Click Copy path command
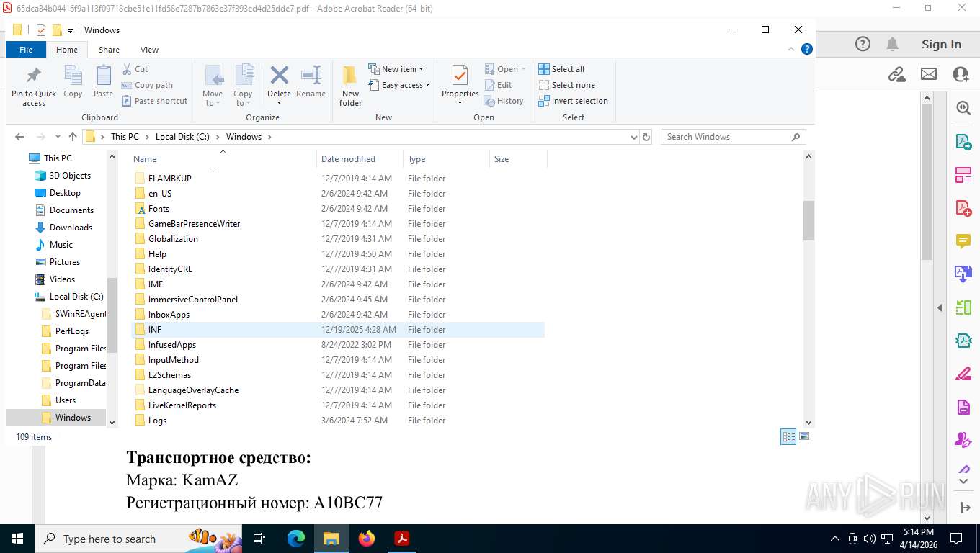980x553 pixels. point(147,85)
